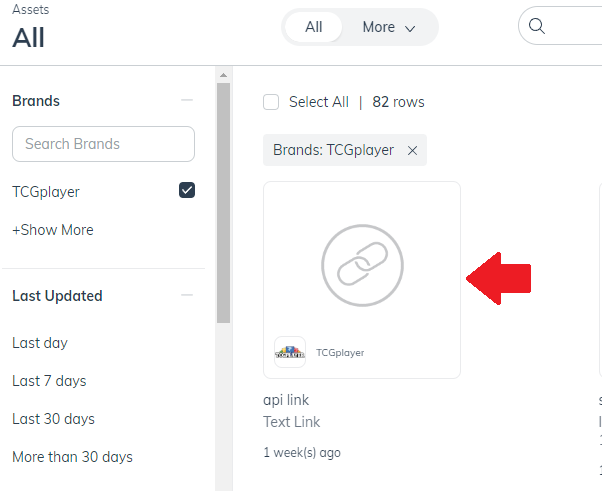Filter by Last 30 days
Screen dimensions: 602x491
pos(53,419)
